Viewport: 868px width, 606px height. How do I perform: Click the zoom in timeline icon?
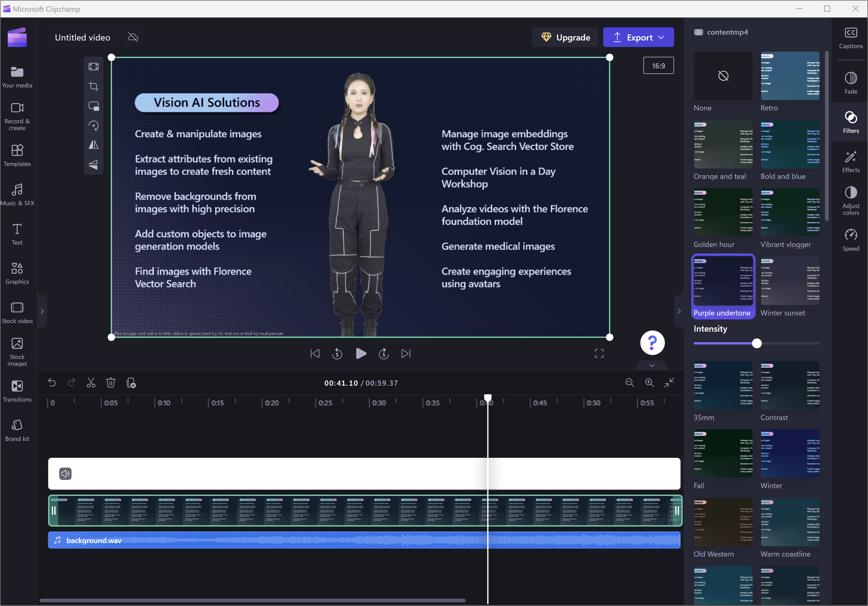(x=649, y=383)
